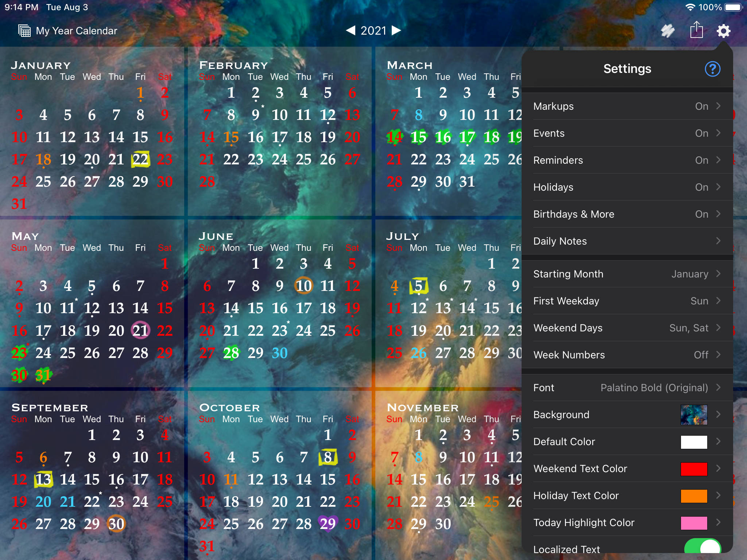
Task: Open Week Numbers Off setting
Action: click(x=627, y=355)
